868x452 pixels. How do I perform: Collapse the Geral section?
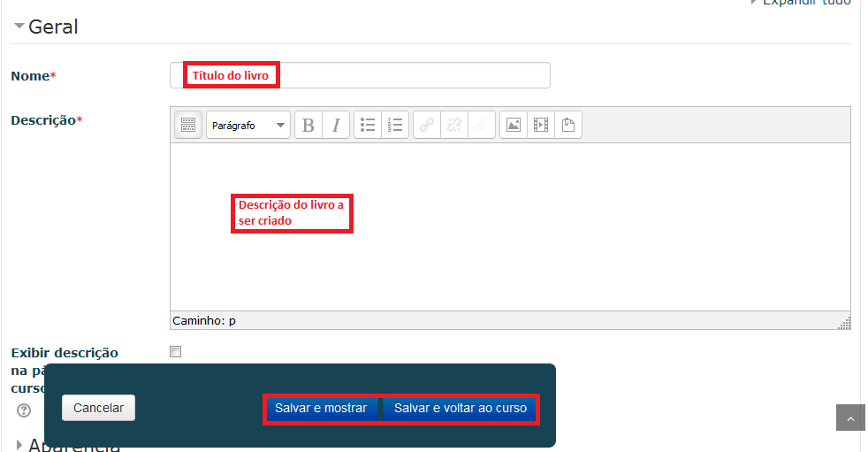coord(53,27)
